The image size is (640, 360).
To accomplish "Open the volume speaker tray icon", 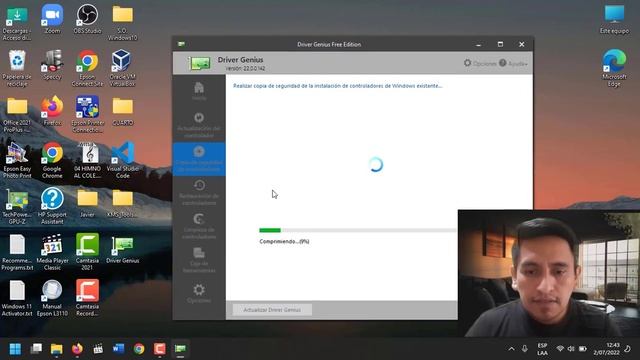I will click(x=571, y=349).
